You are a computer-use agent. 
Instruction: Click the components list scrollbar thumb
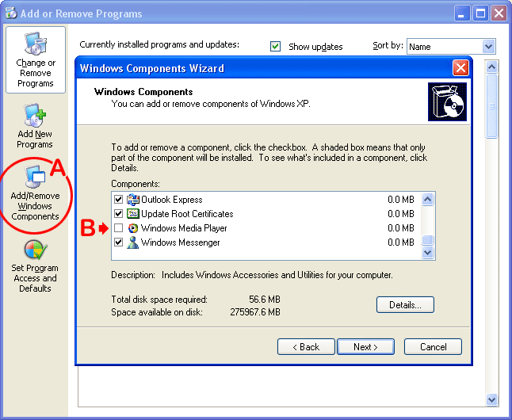pyautogui.click(x=428, y=240)
